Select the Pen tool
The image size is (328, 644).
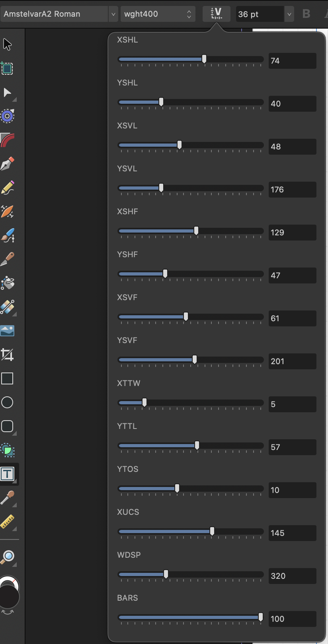click(x=7, y=164)
